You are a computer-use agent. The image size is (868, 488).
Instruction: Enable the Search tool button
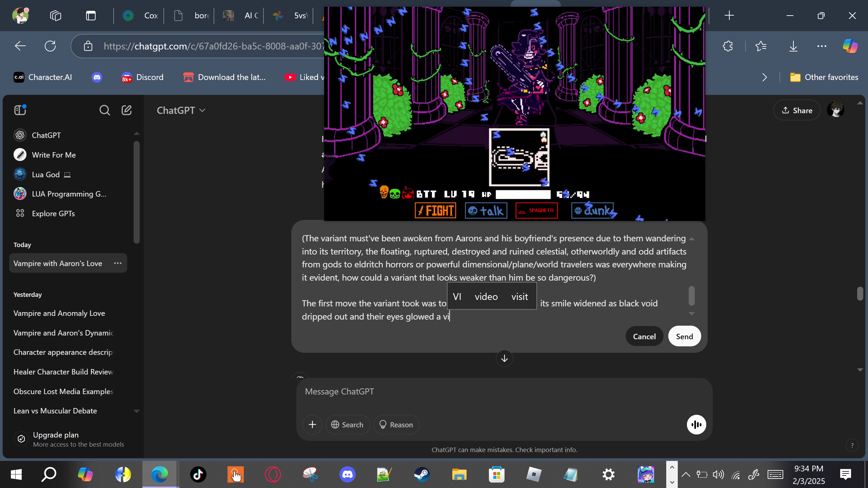tap(347, 425)
